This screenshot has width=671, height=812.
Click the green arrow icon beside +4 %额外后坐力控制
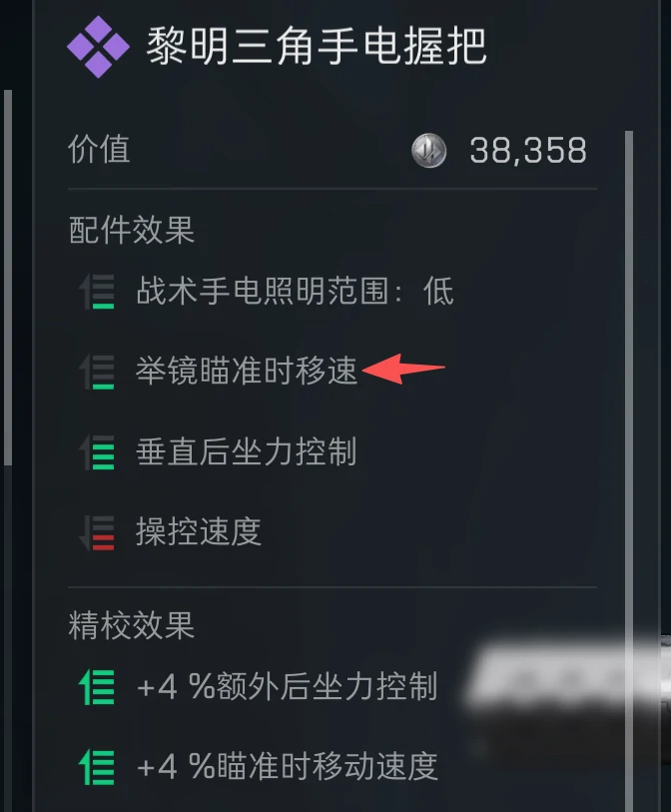click(97, 687)
